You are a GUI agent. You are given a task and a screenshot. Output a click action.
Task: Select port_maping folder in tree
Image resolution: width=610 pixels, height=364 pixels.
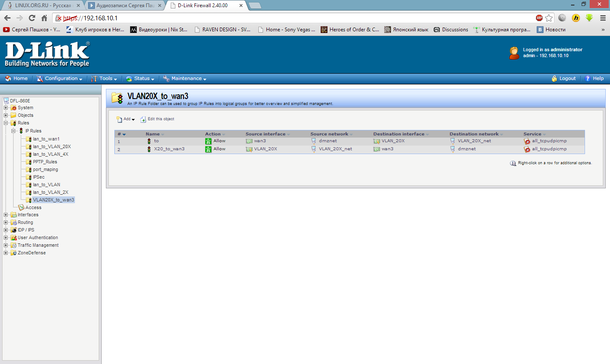(x=45, y=169)
